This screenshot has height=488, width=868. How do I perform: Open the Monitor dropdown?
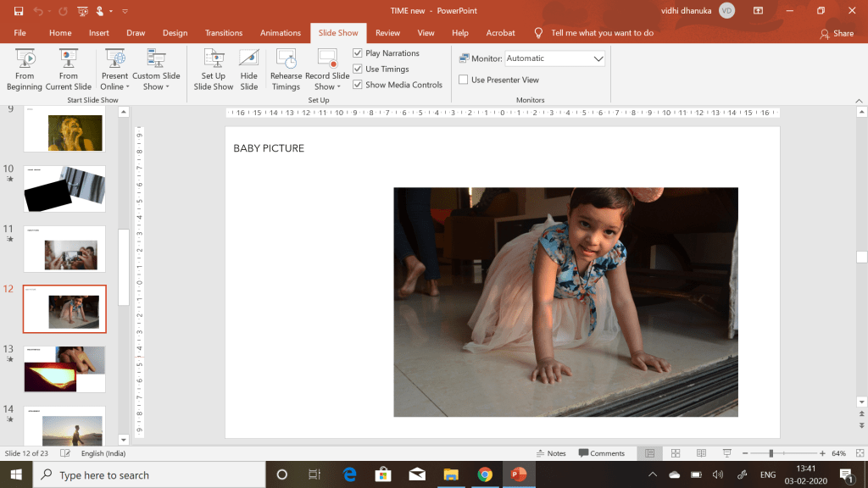598,58
